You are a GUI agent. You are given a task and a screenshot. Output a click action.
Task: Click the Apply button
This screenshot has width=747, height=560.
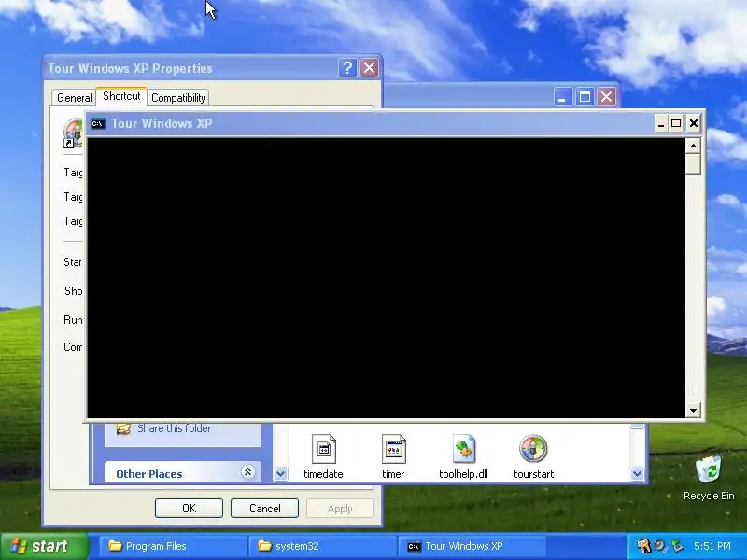pyautogui.click(x=340, y=508)
